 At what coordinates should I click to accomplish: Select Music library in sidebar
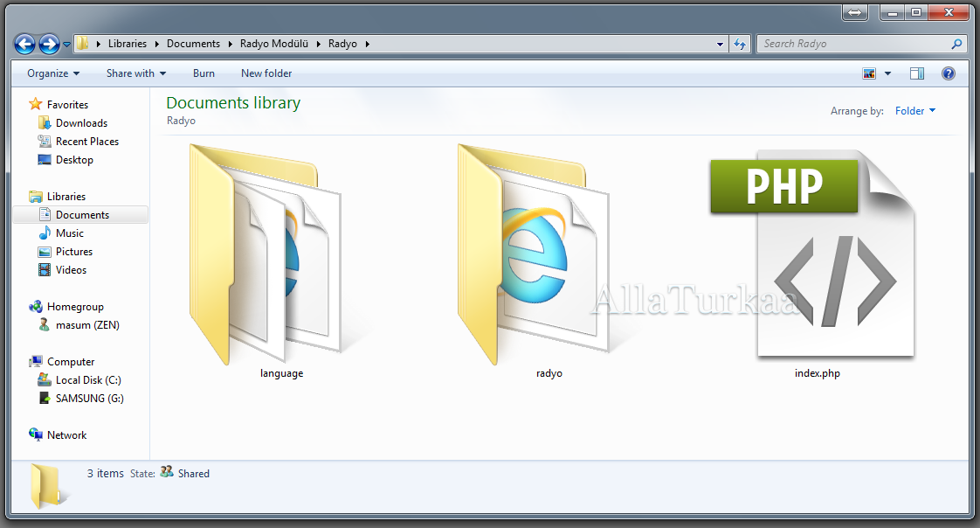click(x=70, y=233)
